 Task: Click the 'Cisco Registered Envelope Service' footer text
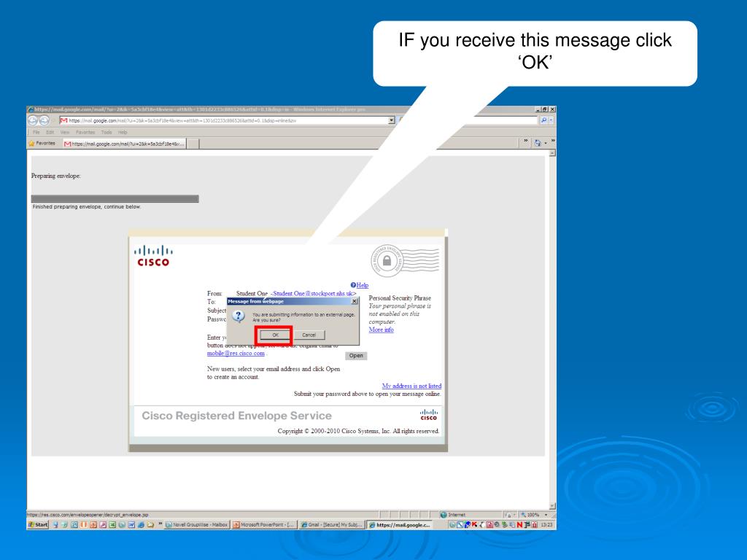[x=237, y=416]
